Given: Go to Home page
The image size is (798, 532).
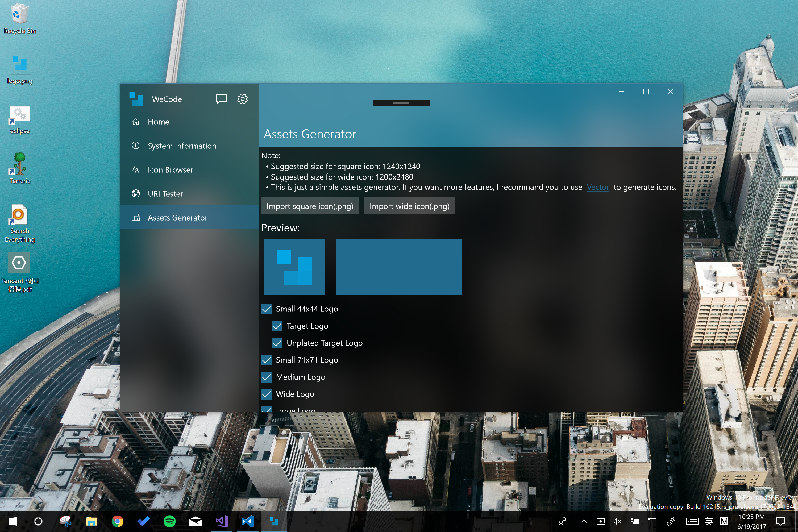Looking at the screenshot, I should [x=189, y=122].
